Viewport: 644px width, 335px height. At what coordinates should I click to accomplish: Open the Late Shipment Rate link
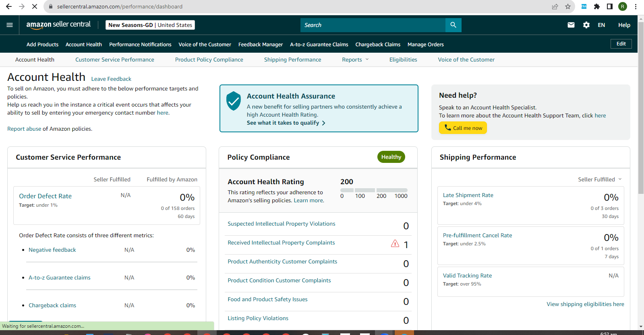468,195
